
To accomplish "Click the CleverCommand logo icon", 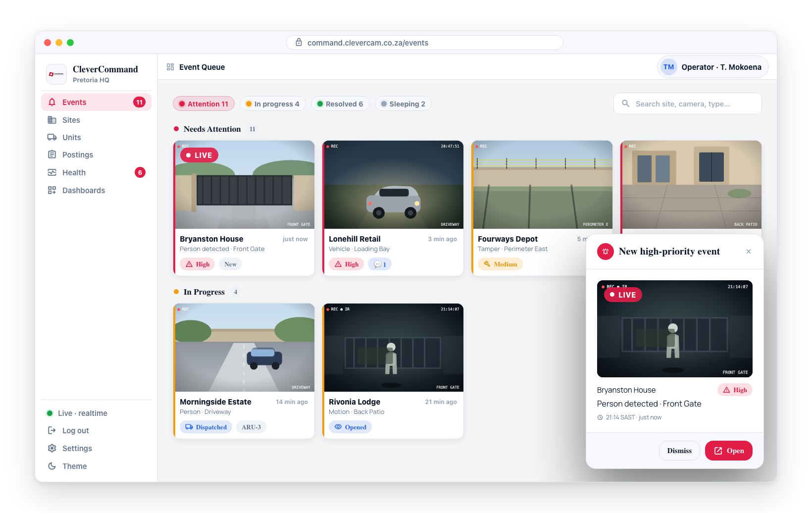I will [56, 74].
